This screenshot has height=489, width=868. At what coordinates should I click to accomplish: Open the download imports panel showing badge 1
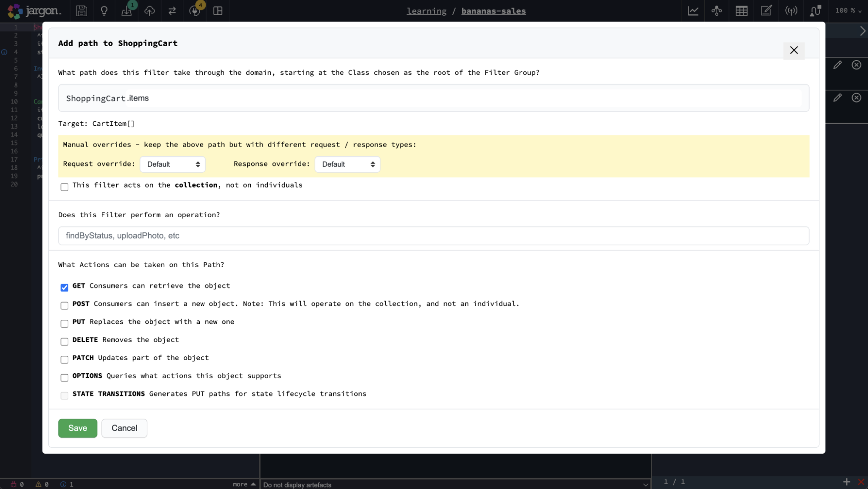(x=127, y=11)
